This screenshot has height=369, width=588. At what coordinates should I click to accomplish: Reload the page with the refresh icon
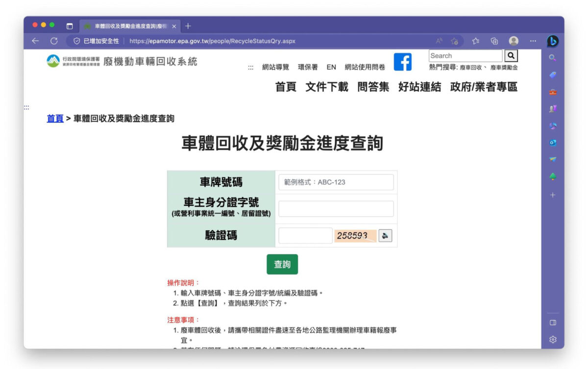coord(54,41)
